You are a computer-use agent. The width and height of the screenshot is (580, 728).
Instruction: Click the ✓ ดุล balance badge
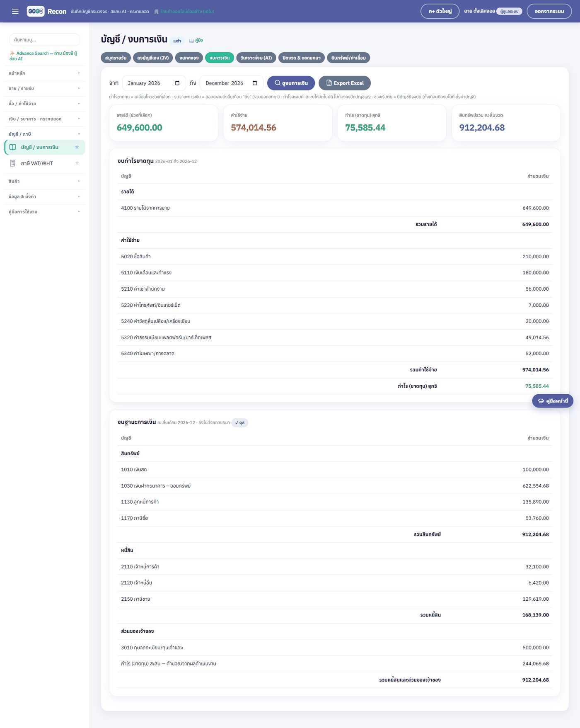[x=240, y=422]
